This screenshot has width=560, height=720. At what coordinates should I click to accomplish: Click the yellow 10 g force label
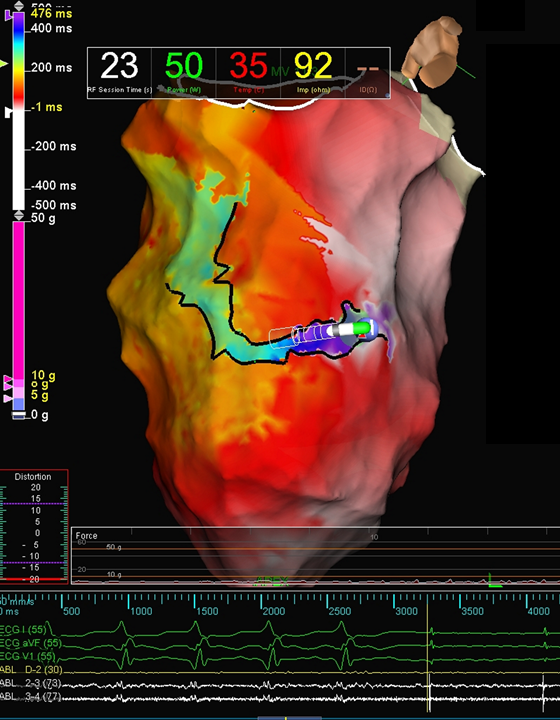43,377
